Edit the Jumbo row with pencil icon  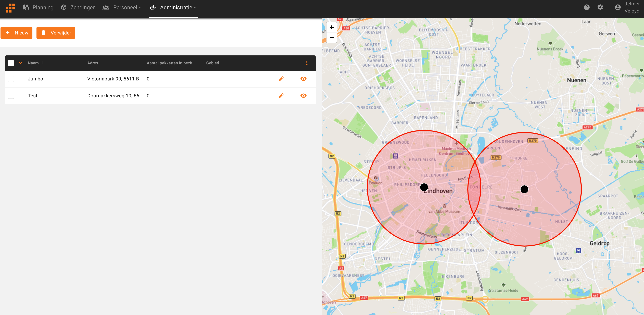(x=281, y=79)
